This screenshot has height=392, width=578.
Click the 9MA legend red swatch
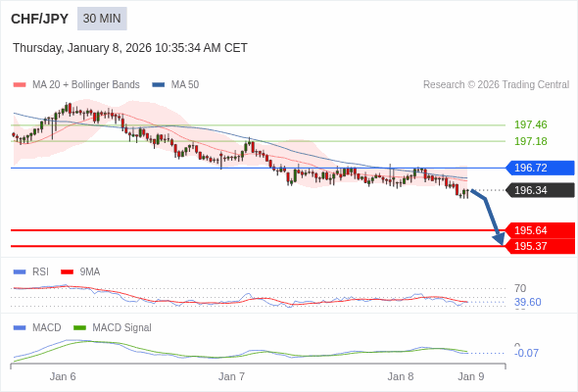coord(67,272)
